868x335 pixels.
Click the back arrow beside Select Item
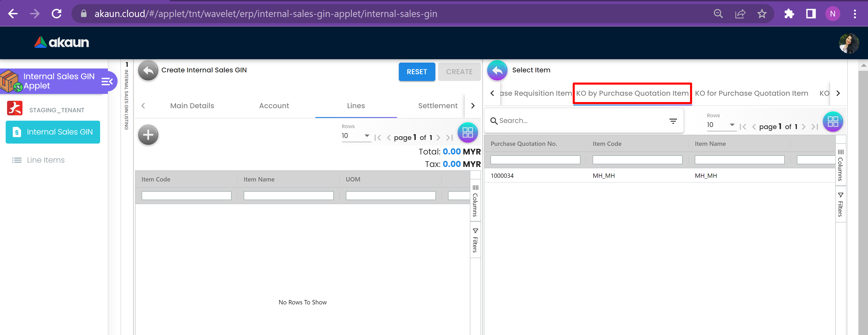tap(497, 71)
